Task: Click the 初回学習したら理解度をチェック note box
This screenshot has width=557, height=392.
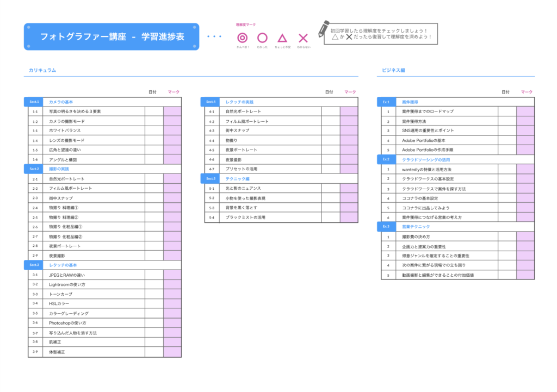Action: click(x=381, y=34)
